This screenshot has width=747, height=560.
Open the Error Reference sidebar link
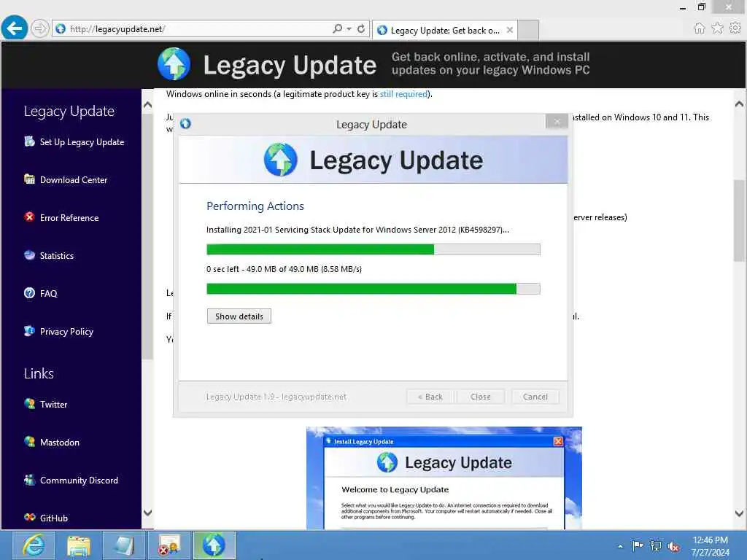[x=69, y=217]
